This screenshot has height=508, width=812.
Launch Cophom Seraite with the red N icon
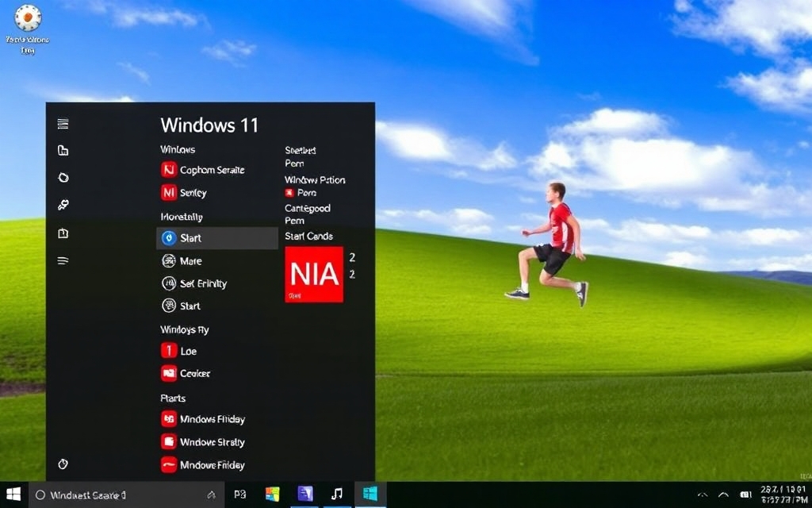tap(202, 170)
